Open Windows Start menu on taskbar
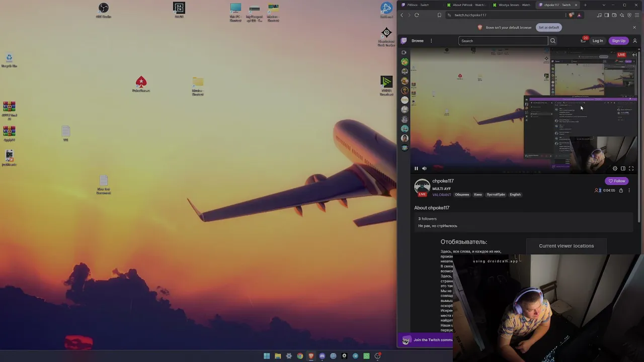This screenshot has width=644, height=362. tap(267, 356)
